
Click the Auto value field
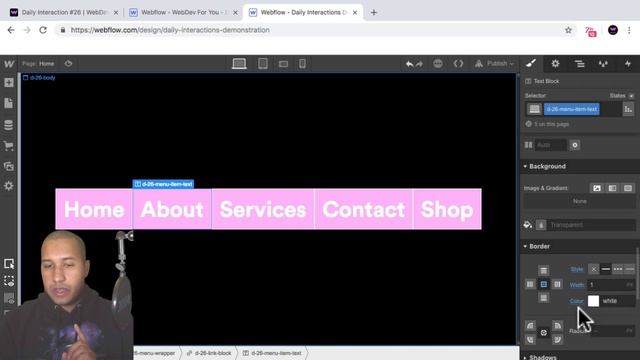(x=550, y=145)
